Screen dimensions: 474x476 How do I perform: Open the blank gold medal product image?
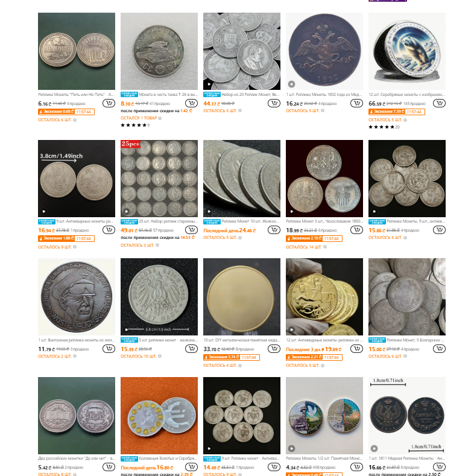click(x=242, y=297)
